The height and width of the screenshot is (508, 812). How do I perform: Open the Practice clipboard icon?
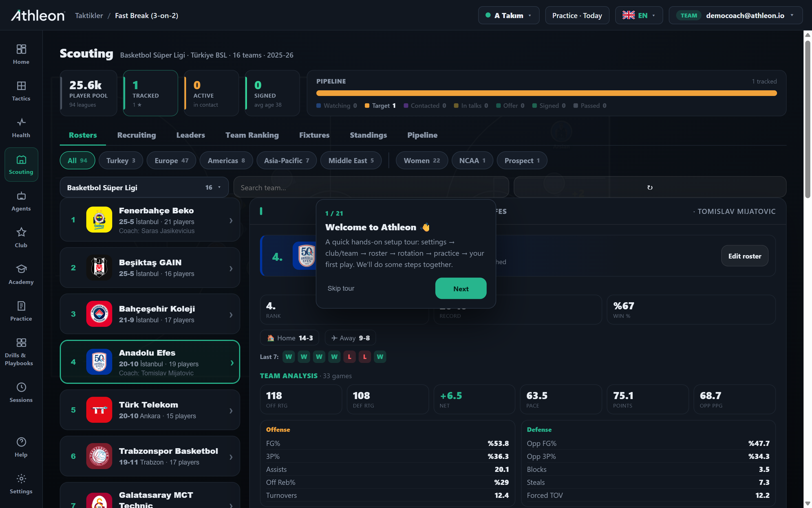[x=21, y=306]
